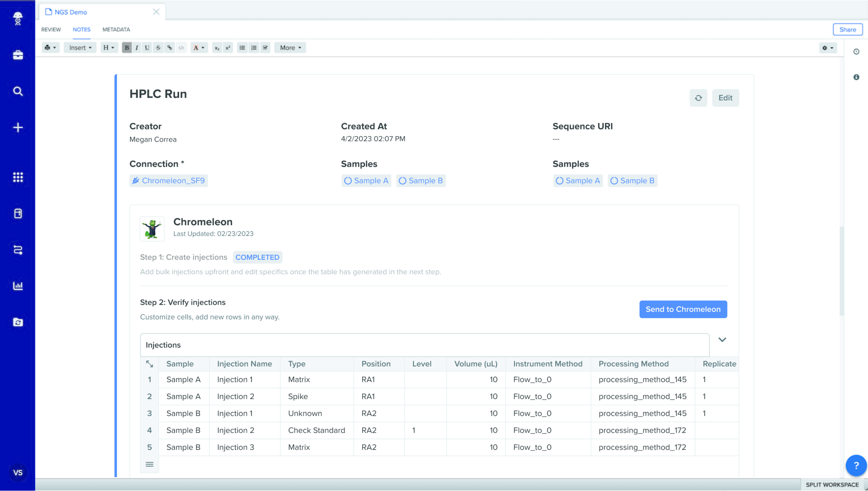Switch to the METADATA tab

tap(116, 29)
